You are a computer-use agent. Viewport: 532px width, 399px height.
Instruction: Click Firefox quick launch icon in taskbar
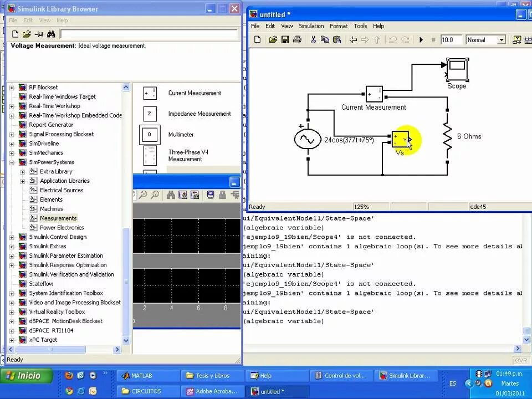click(x=69, y=375)
